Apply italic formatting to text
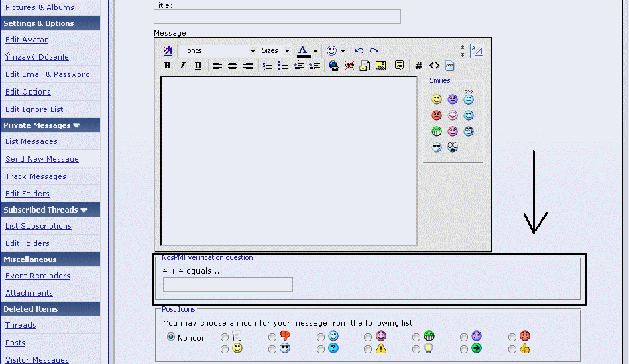The height and width of the screenshot is (364, 629). coord(183,66)
